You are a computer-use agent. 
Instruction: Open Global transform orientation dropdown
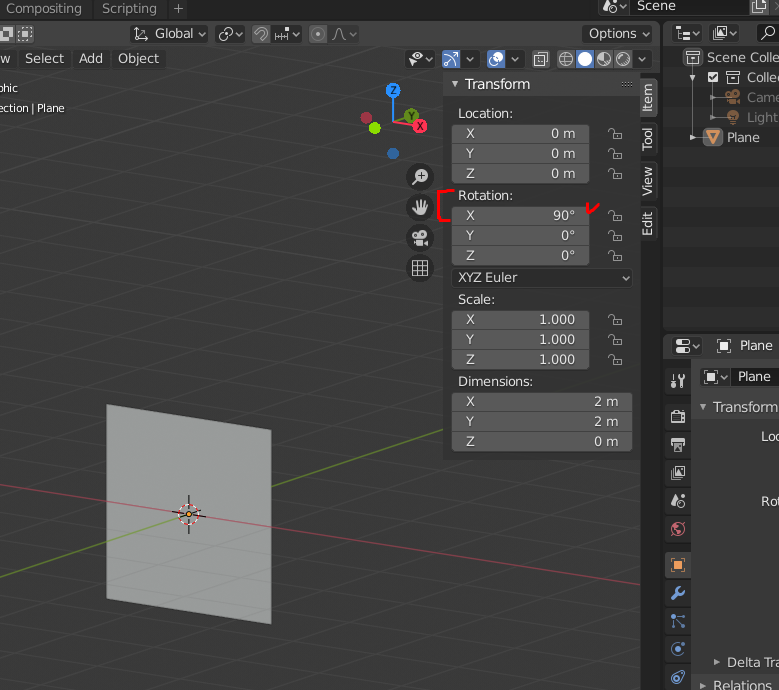(169, 34)
